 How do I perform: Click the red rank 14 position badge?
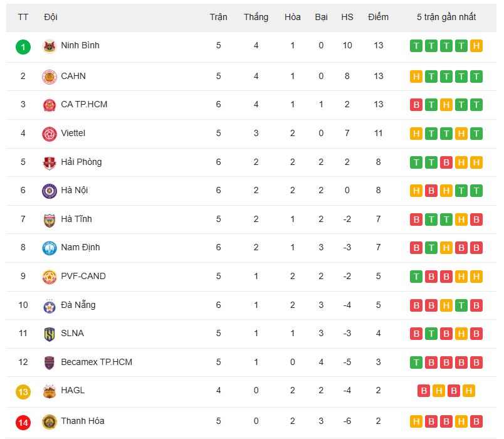point(23,421)
